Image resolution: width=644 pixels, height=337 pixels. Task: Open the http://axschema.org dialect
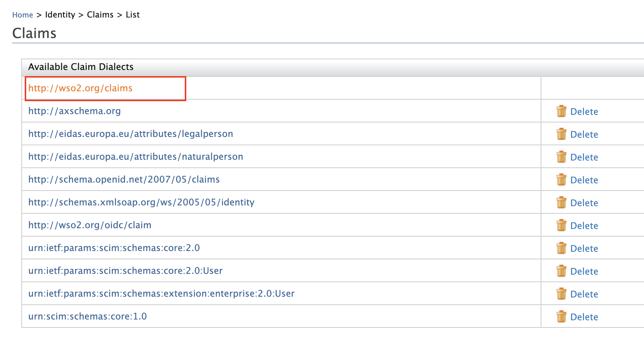click(x=75, y=111)
